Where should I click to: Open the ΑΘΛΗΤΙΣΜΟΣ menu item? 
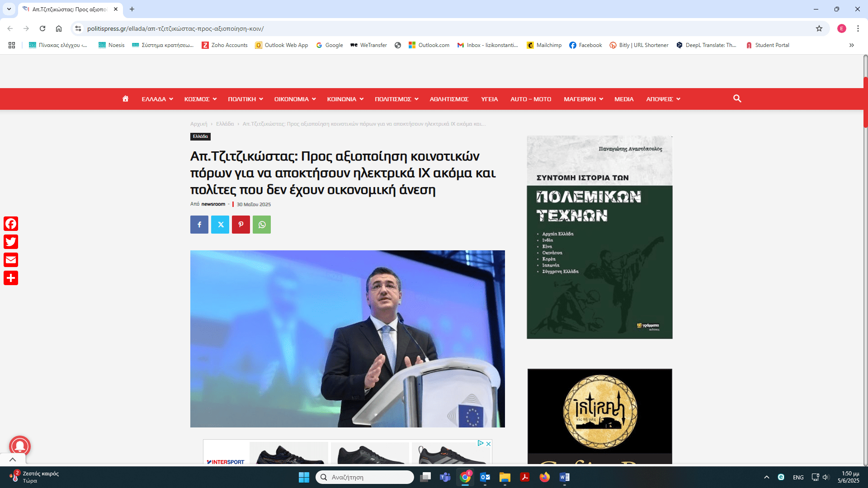448,99
